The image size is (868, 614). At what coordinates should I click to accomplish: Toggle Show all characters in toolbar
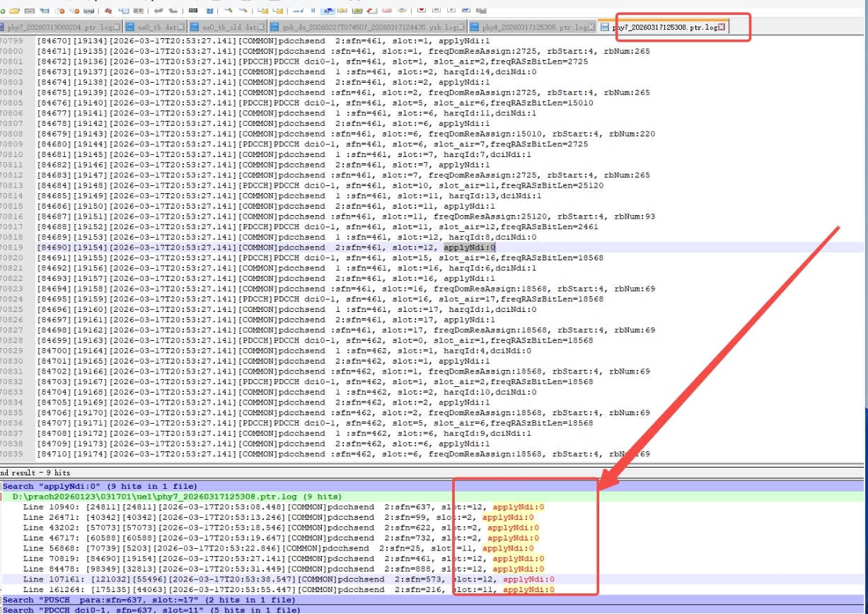click(312, 10)
